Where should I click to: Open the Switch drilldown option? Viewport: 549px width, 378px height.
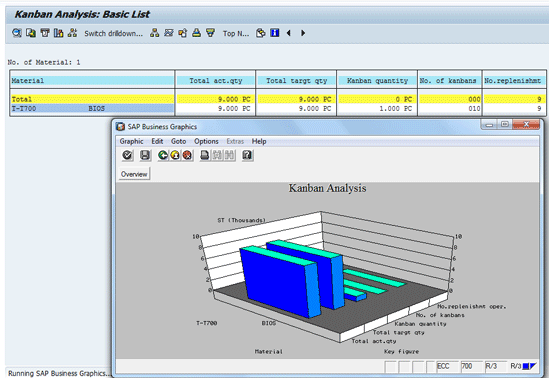coord(113,34)
